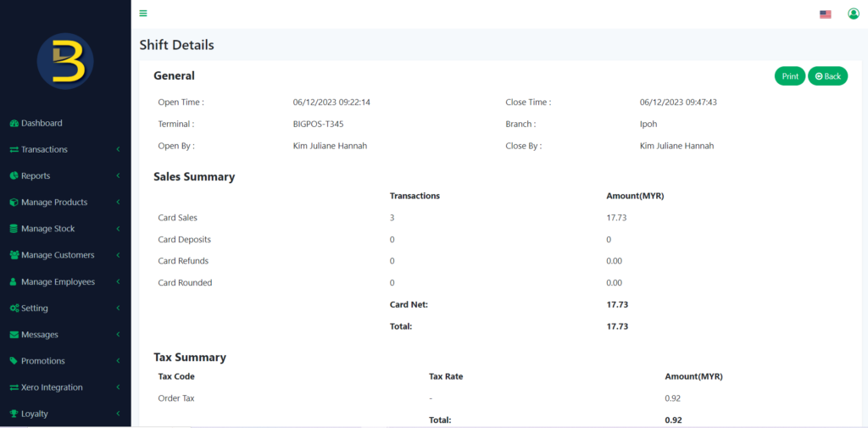Click the hamburger menu icon
This screenshot has width=868, height=428.
(143, 13)
